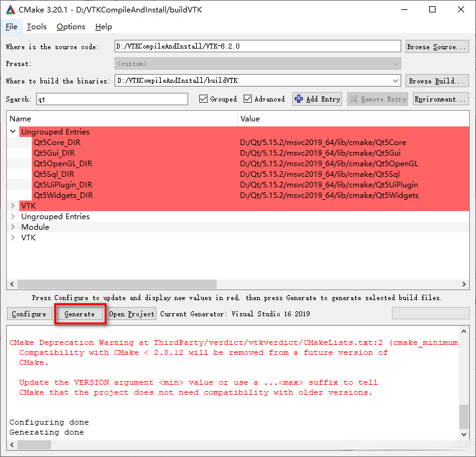476x457 pixels.
Task: Select the Qt5OpenGL_DIR entry
Action: (x=63, y=164)
